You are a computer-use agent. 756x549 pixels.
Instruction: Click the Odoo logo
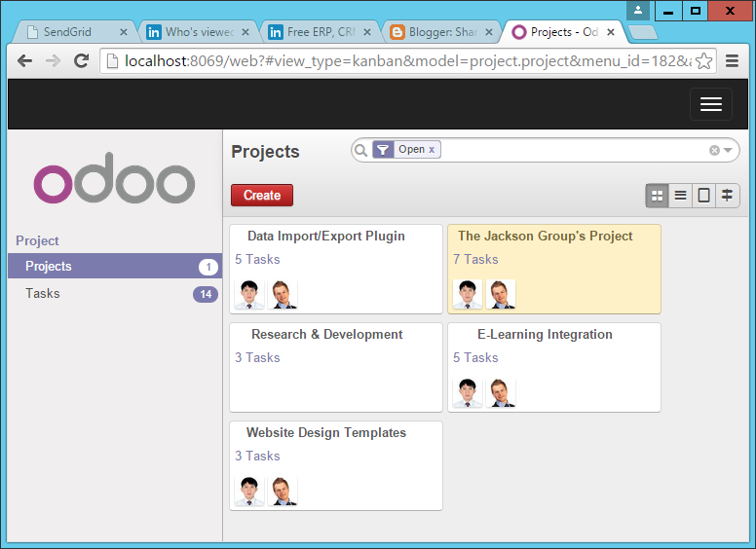pos(114,178)
